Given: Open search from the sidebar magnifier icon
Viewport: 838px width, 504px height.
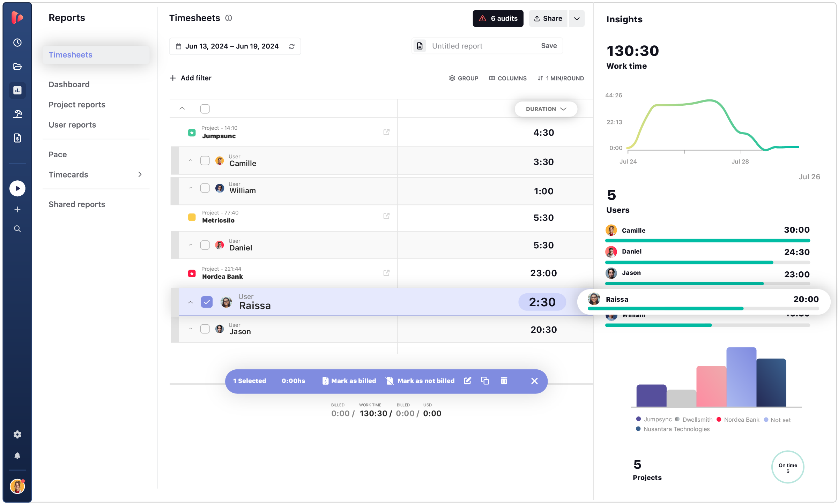Looking at the screenshot, I should [x=17, y=228].
